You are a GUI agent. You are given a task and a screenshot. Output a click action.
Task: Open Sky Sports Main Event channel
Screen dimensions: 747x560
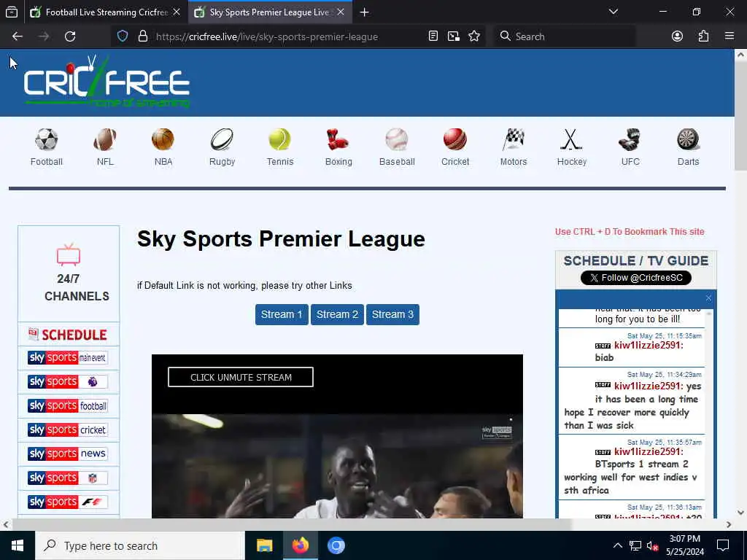pos(68,357)
